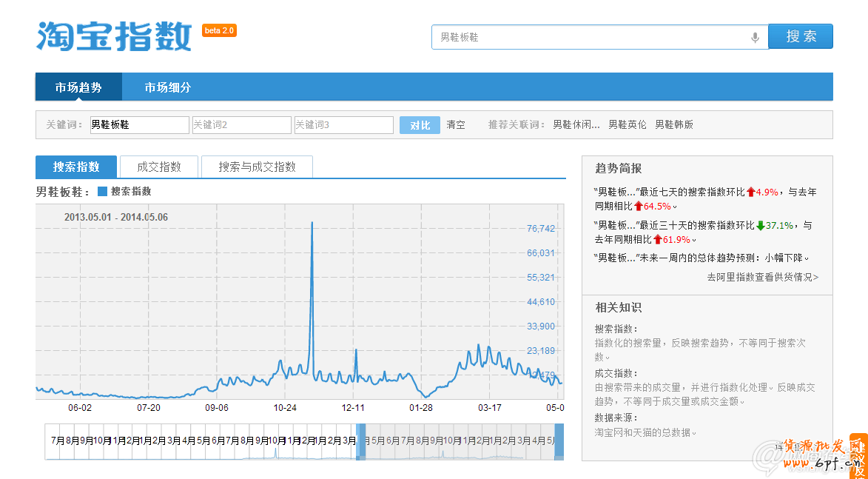The image size is (868, 479).
Task: Click the 对比 compare button
Action: tap(420, 125)
